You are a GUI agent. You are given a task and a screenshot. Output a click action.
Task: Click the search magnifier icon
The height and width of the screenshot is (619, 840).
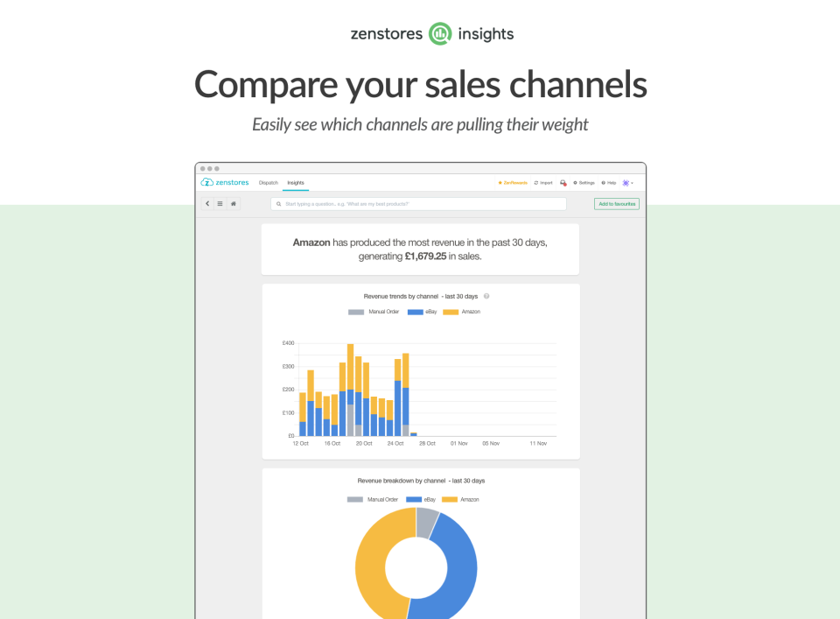coord(278,204)
